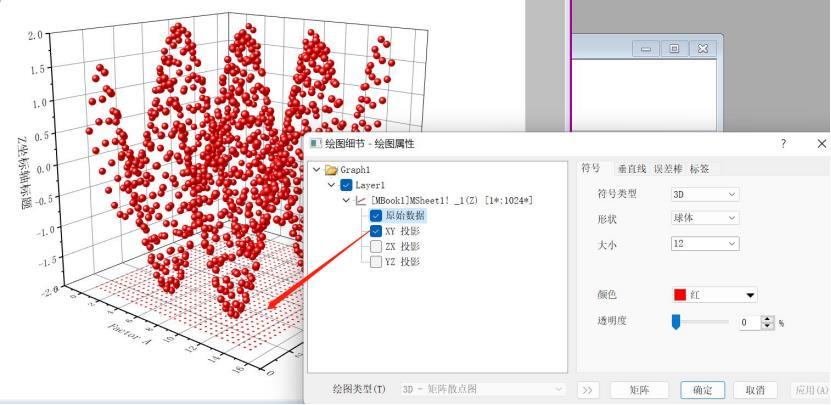Image resolution: width=831 pixels, height=405 pixels.
Task: Select the XY 投影 tree row
Action: click(x=403, y=231)
